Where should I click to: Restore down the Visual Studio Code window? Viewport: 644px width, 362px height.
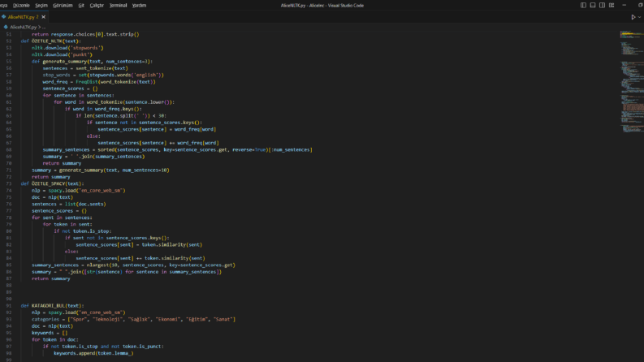(640, 6)
